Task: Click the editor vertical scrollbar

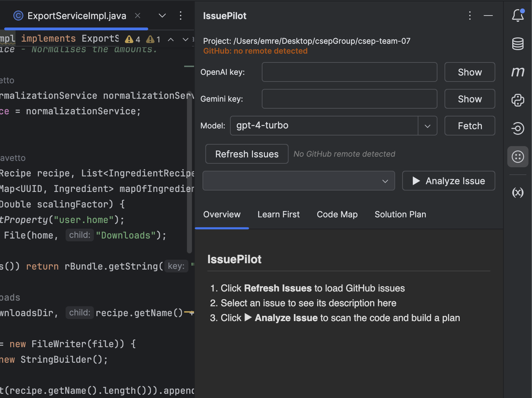Action: [189, 172]
